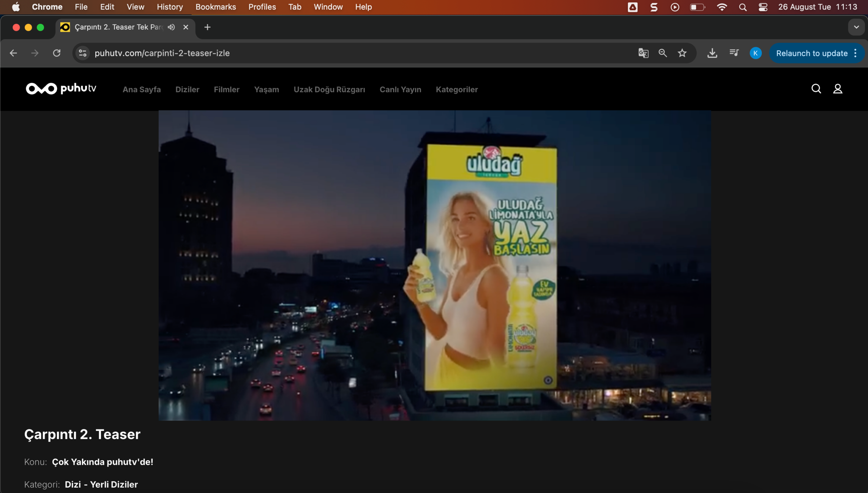Open the Çok Yakında puhutv'de! link
Screen dimensions: 868x493
point(102,462)
